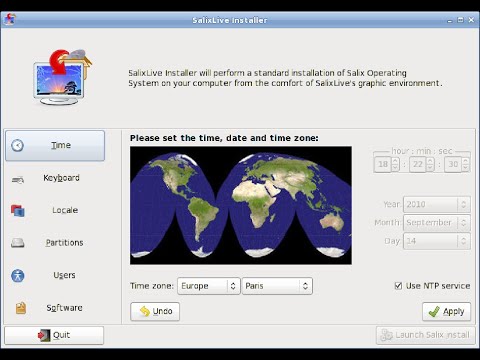Screen dimensions: 480x360
Task: Click the Software package icon
Action: (21, 308)
